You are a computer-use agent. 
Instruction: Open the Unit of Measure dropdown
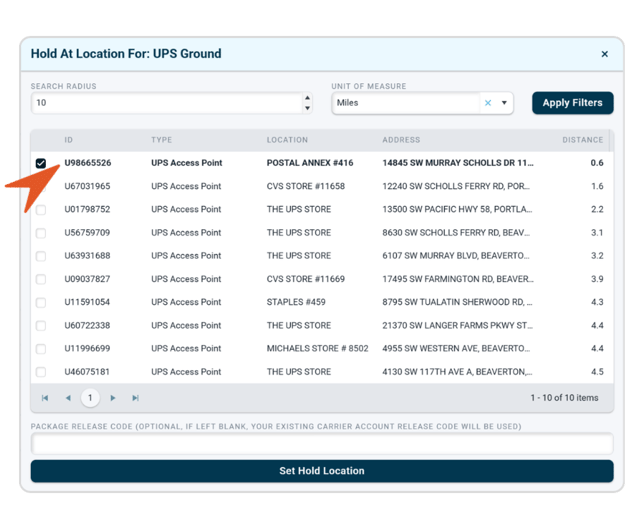tap(504, 103)
